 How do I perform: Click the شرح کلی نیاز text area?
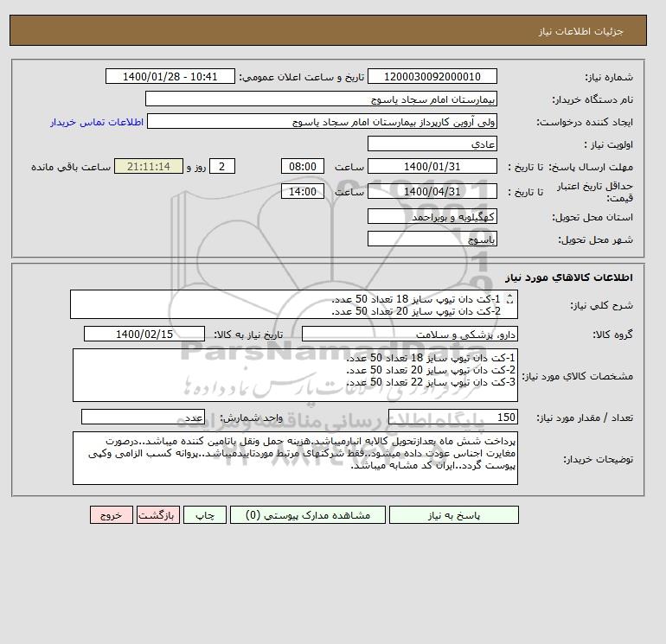(294, 304)
